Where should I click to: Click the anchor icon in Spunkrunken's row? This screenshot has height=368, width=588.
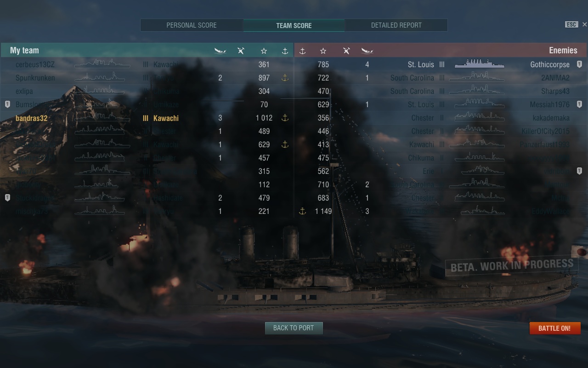click(x=285, y=78)
